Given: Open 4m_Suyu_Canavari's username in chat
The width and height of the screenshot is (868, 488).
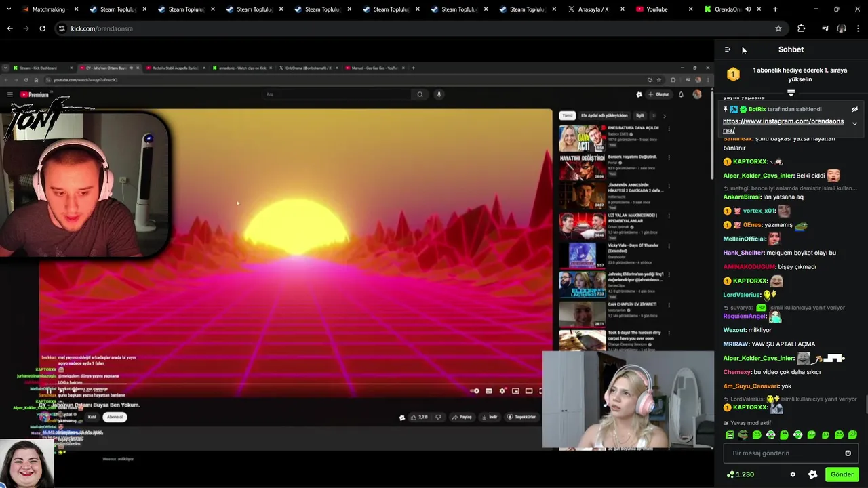Looking at the screenshot, I should [750, 386].
